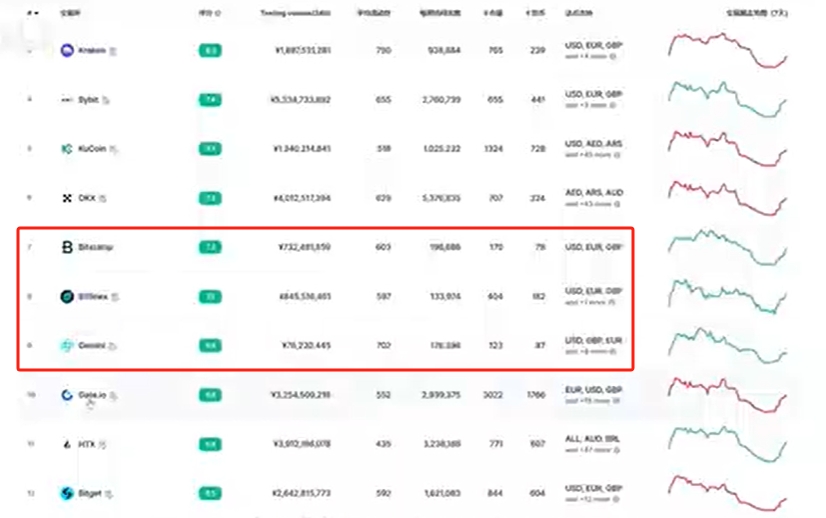Screen dimensions: 826x518
Task: Click the Gemini exchange logo
Action: click(x=67, y=346)
